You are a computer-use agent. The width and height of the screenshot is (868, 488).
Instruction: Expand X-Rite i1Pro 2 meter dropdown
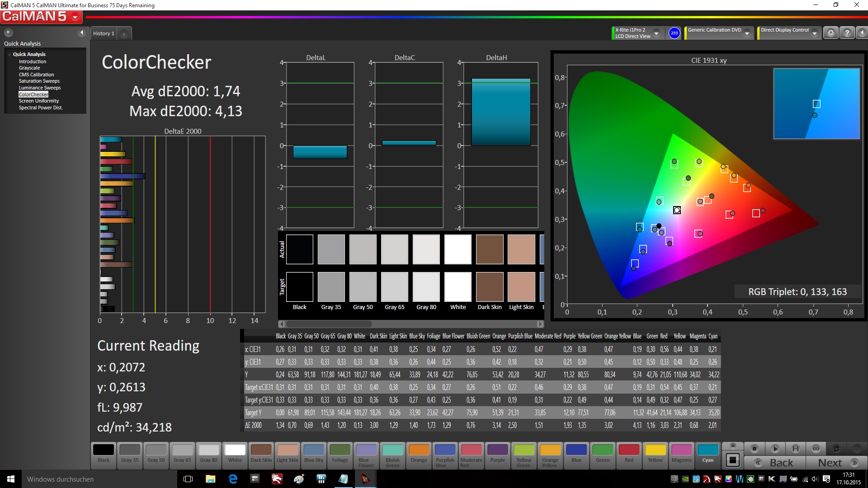click(656, 33)
